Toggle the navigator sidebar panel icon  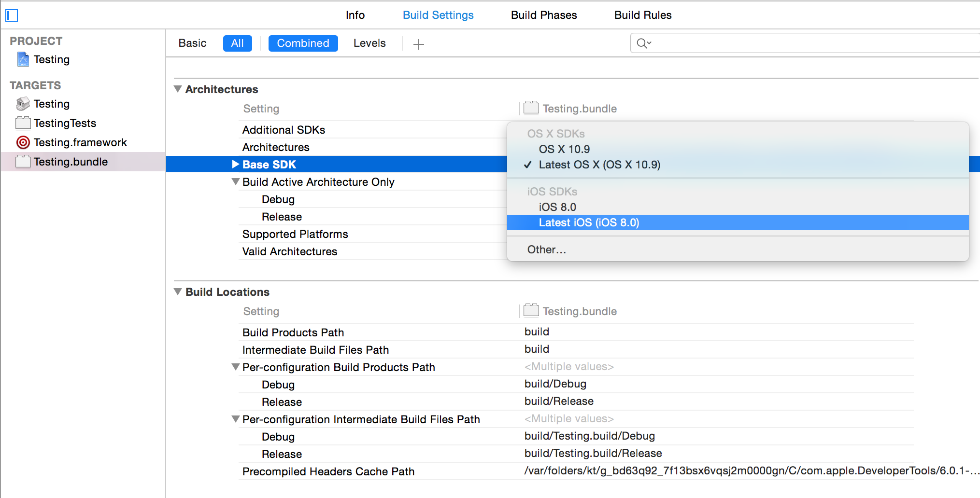pos(12,15)
